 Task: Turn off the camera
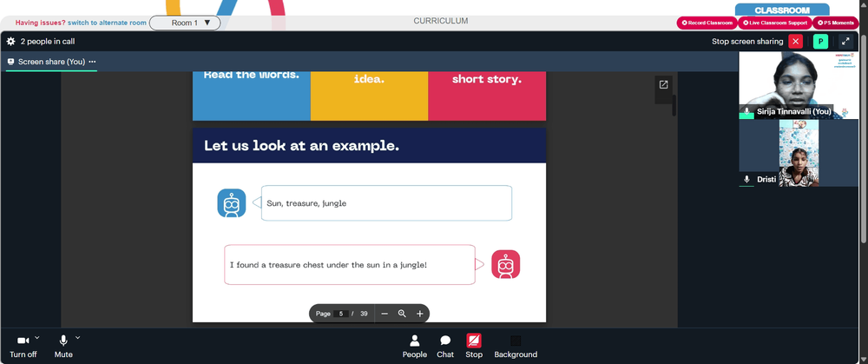coord(23,347)
